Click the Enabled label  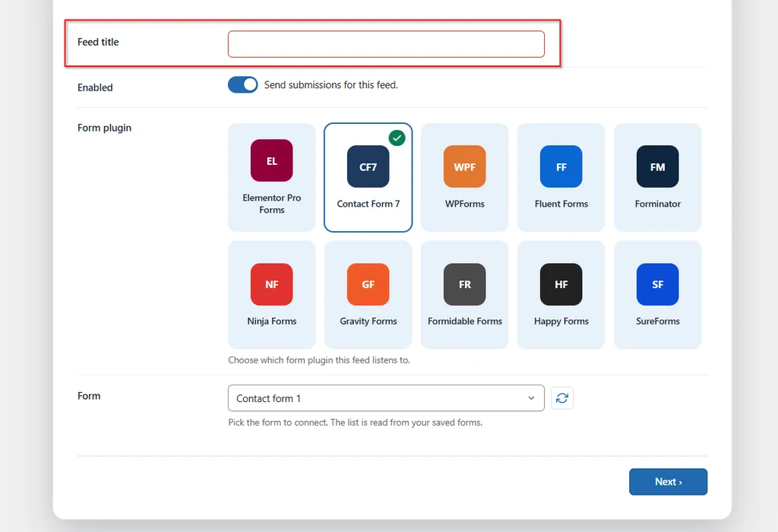[95, 88]
